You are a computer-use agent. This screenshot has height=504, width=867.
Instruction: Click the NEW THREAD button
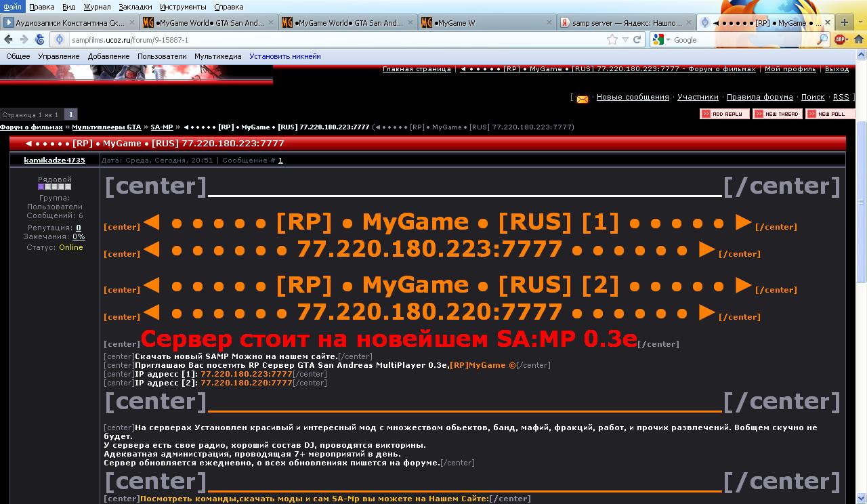[x=778, y=114]
